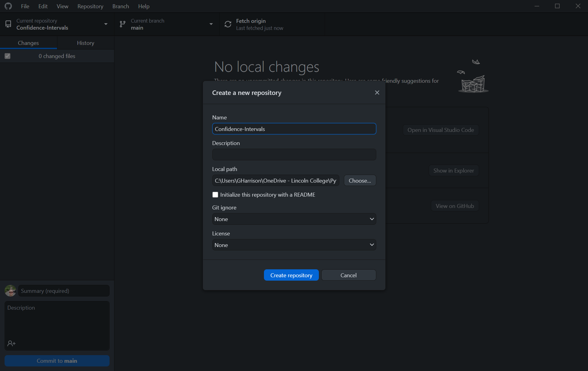Click the add co-authors person icon
This screenshot has width=588, height=371.
(x=12, y=344)
